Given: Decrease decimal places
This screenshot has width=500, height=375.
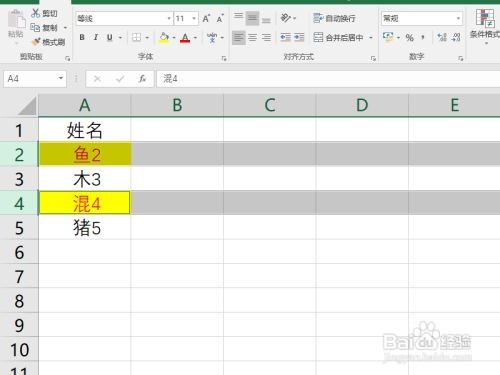Looking at the screenshot, I should 456,37.
